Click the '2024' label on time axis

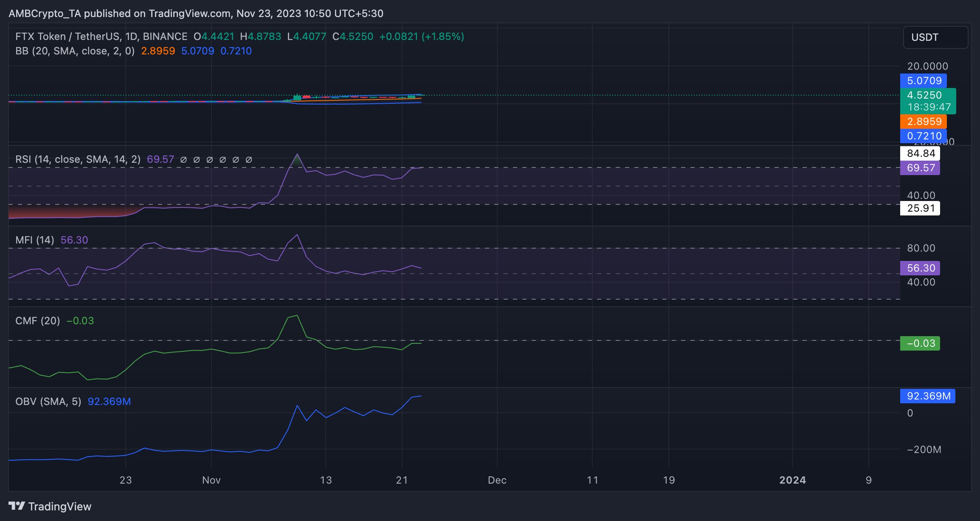(x=793, y=480)
